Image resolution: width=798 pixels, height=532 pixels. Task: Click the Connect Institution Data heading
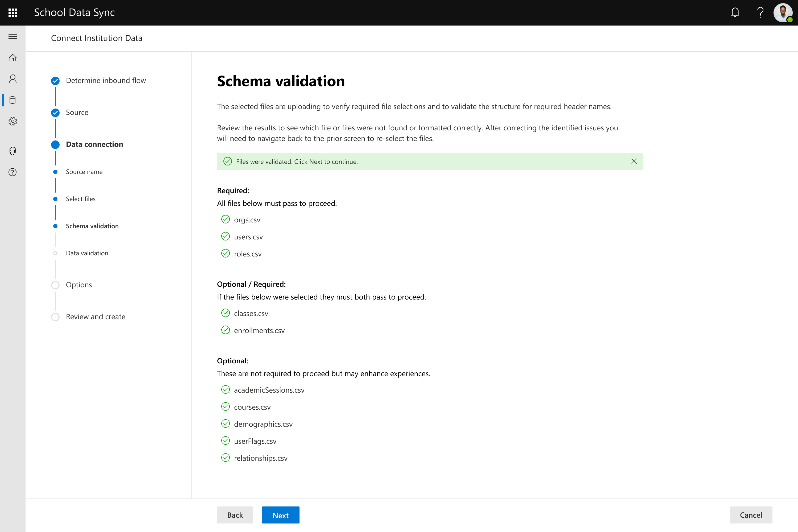point(97,38)
